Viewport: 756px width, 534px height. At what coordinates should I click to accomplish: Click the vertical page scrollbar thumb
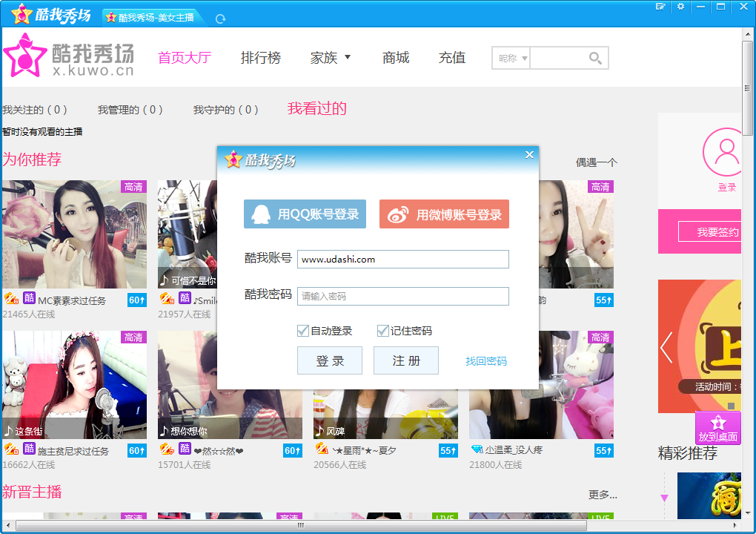(747, 88)
